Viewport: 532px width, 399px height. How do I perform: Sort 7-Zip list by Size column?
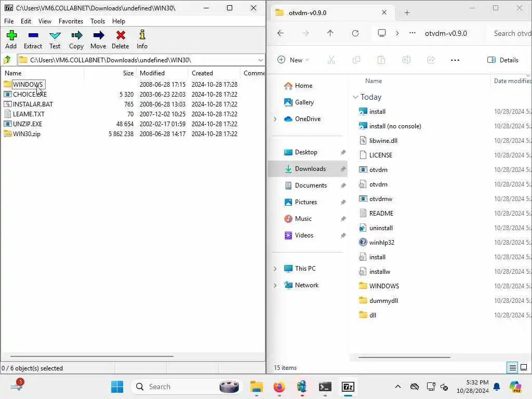[128, 73]
